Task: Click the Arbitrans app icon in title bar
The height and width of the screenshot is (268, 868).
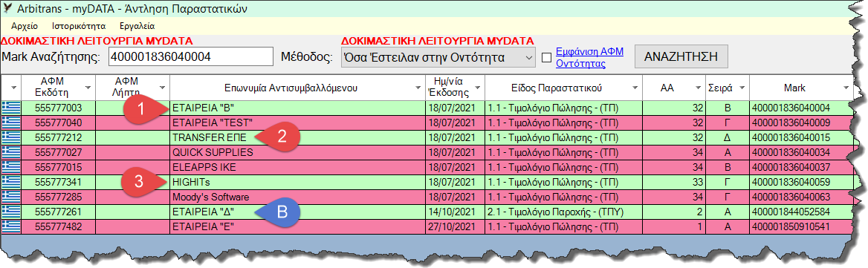Action: point(7,8)
